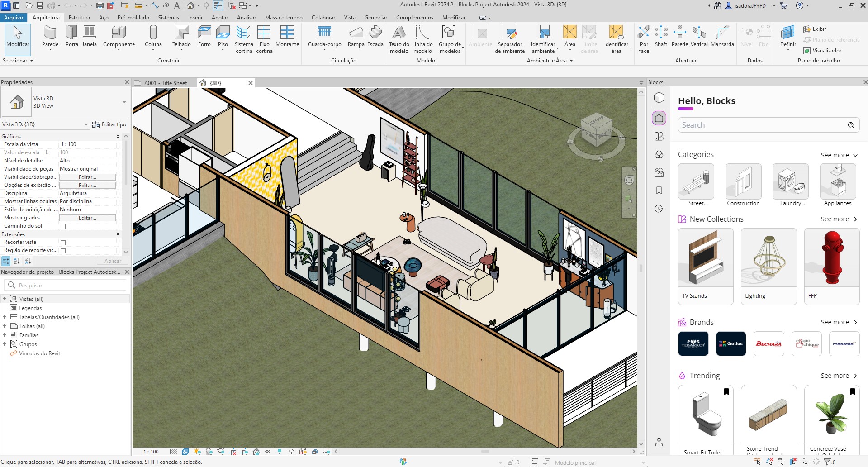The width and height of the screenshot is (868, 467).
Task: Click the Pesquisar project browser field
Action: pos(66,286)
